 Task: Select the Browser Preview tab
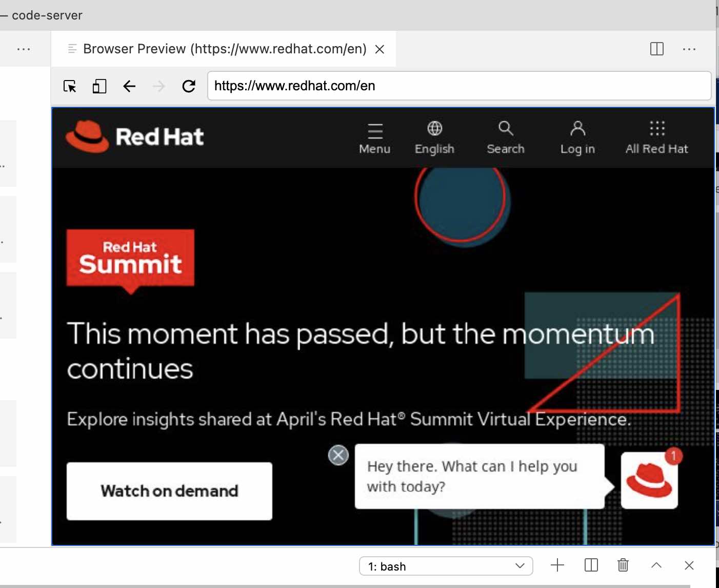tap(221, 49)
